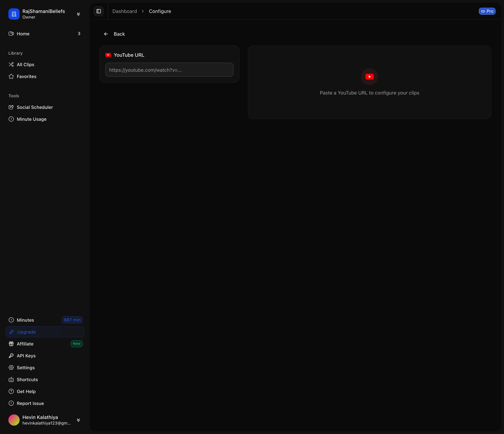Click the Get Help question-mark icon
This screenshot has width=504, height=434.
click(x=11, y=391)
